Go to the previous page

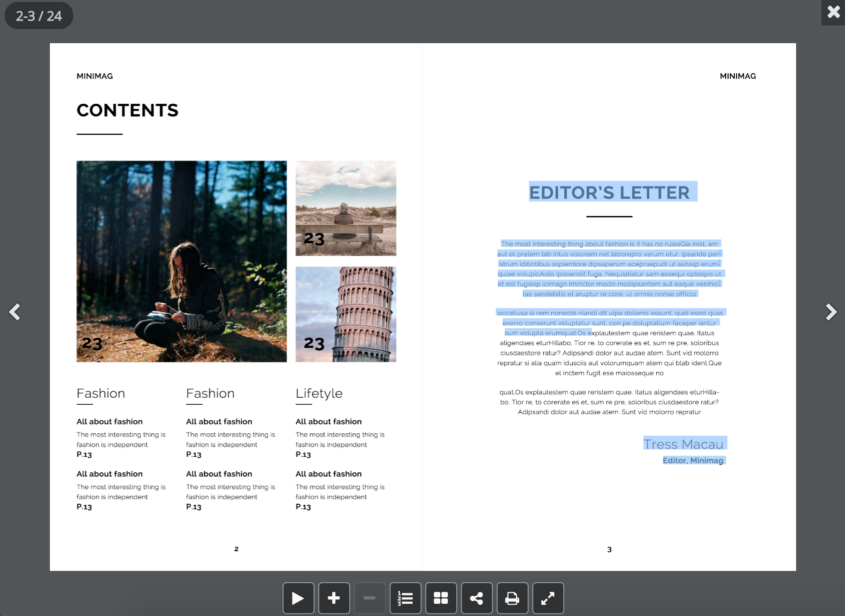click(x=15, y=312)
